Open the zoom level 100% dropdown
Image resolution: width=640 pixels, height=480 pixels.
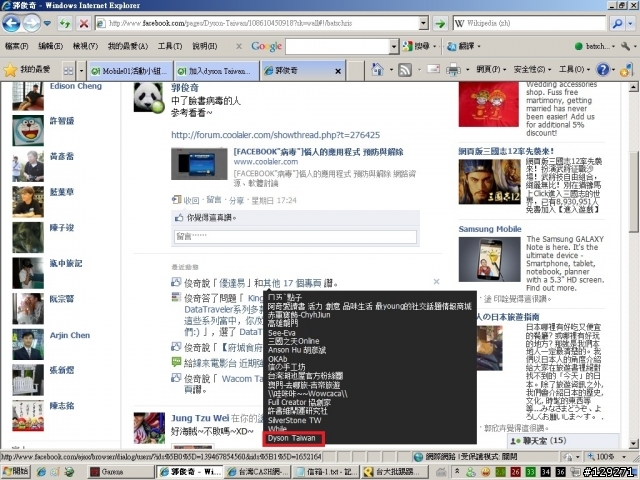pyautogui.click(x=624, y=456)
